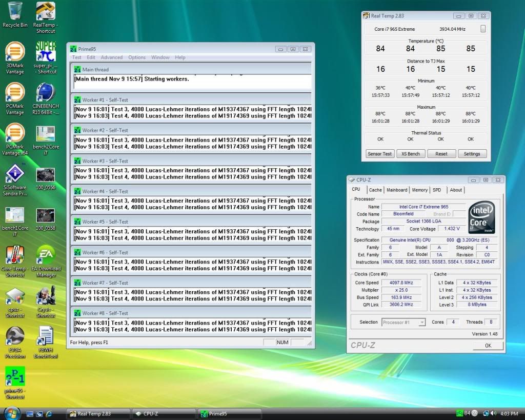Click the Main thread title bar
The width and height of the screenshot is (525, 420).
pos(192,69)
